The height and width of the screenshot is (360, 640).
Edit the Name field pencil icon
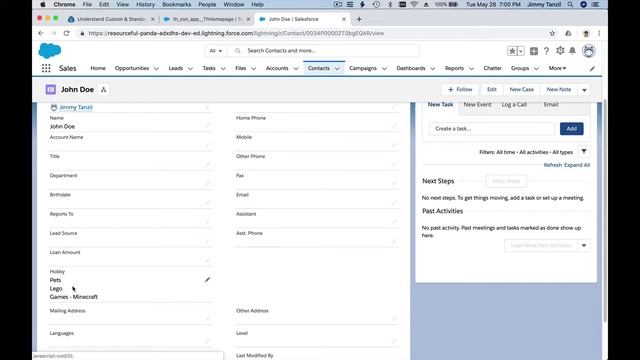pos(207,126)
